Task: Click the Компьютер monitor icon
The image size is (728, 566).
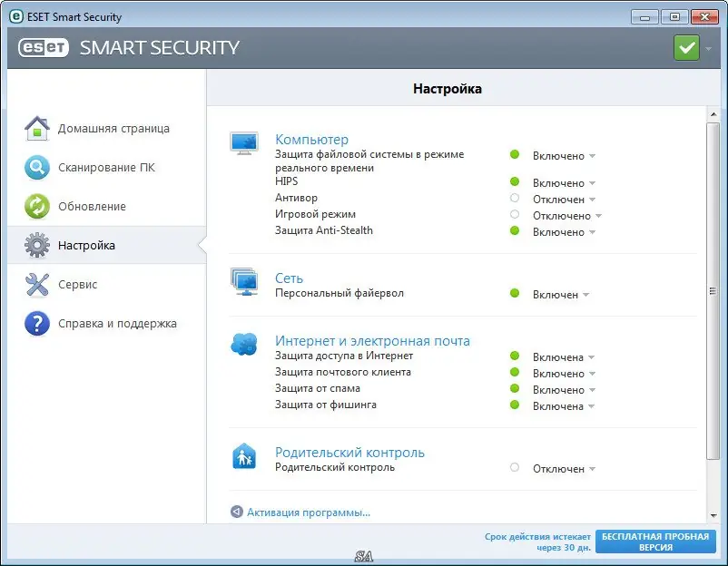Action: pos(244,142)
